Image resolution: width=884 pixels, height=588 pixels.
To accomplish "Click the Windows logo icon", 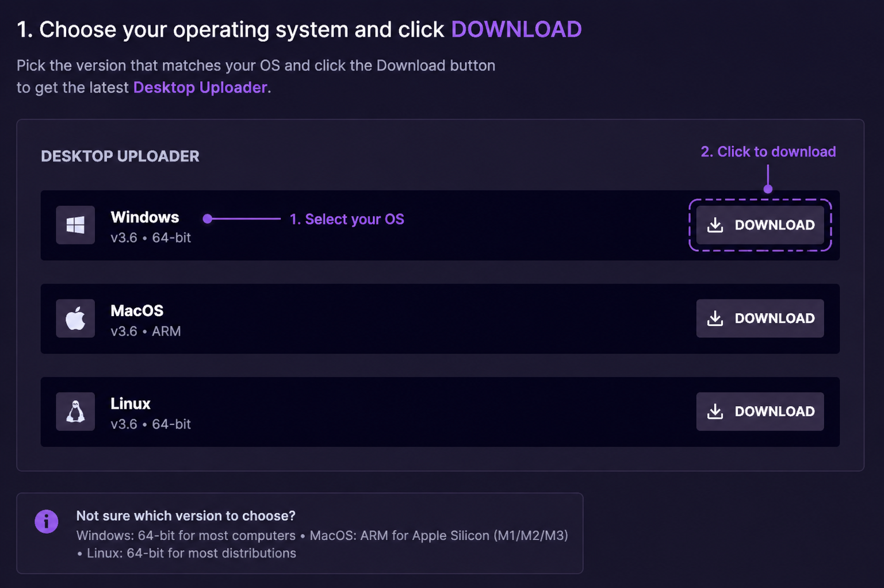I will pyautogui.click(x=75, y=225).
